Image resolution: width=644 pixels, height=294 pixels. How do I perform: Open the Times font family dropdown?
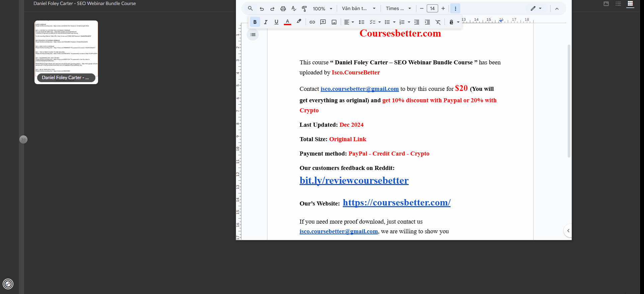tap(398, 9)
